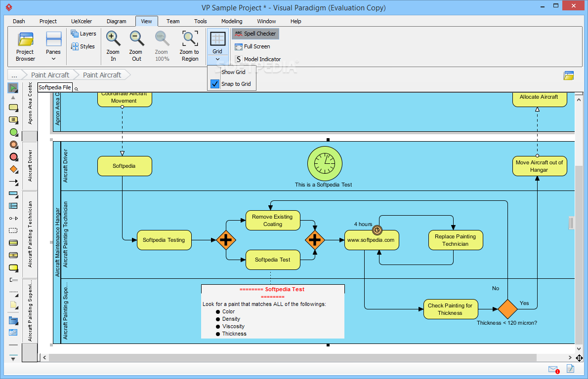Expand the breadcrumb ellipsis
This screenshot has height=379, width=588.
click(x=14, y=76)
